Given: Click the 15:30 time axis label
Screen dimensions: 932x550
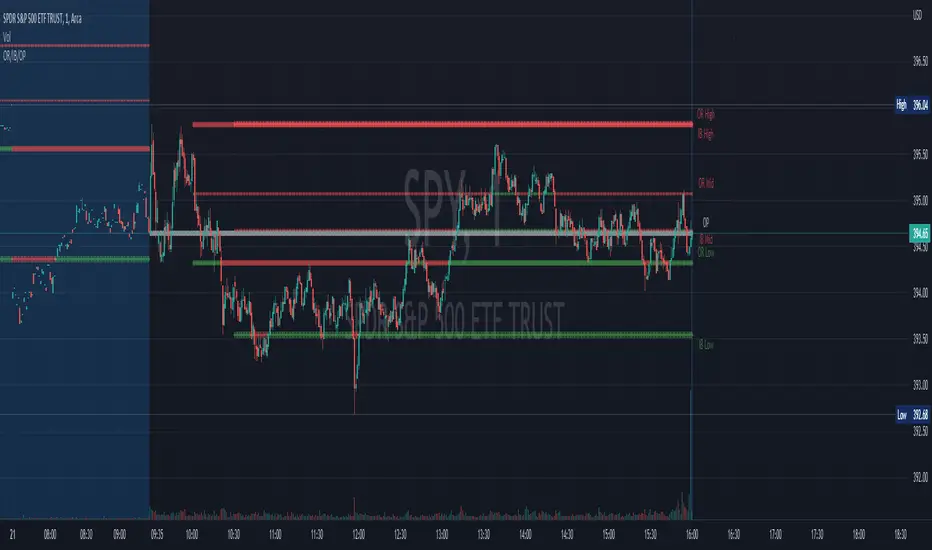Looking at the screenshot, I should coord(650,535).
